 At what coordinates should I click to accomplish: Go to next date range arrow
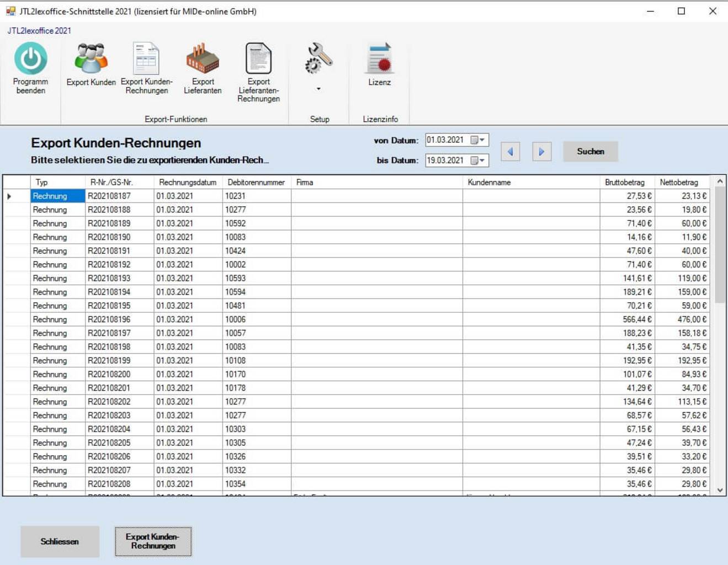coord(541,152)
